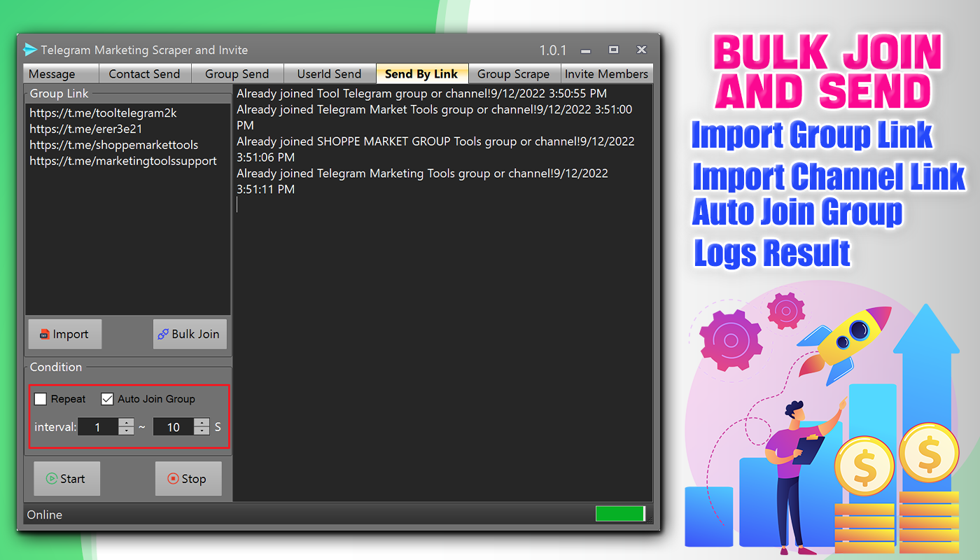Screen dimensions: 980x560
Task: Close the Telegram Marketing Scraper window
Action: 641,50
